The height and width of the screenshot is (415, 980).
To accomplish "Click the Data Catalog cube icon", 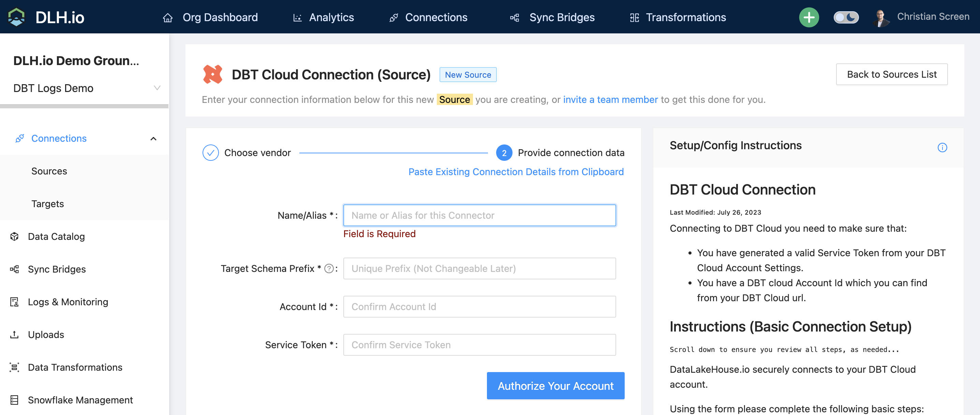I will point(14,236).
